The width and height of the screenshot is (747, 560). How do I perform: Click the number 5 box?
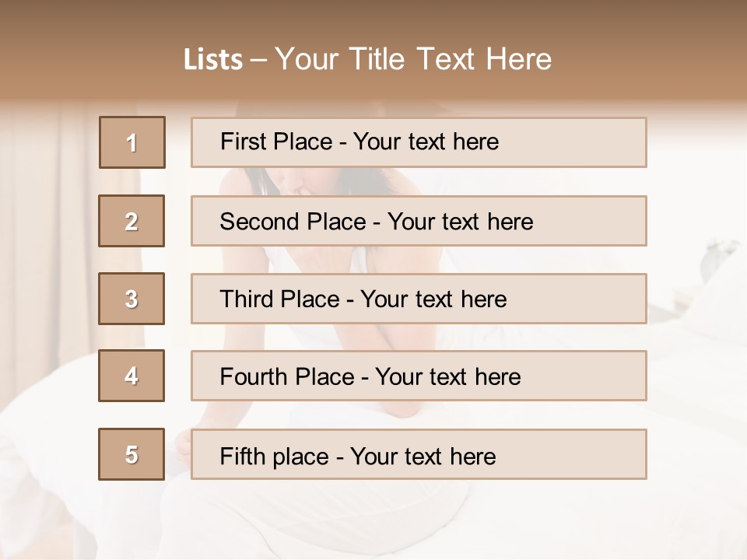pos(132,454)
